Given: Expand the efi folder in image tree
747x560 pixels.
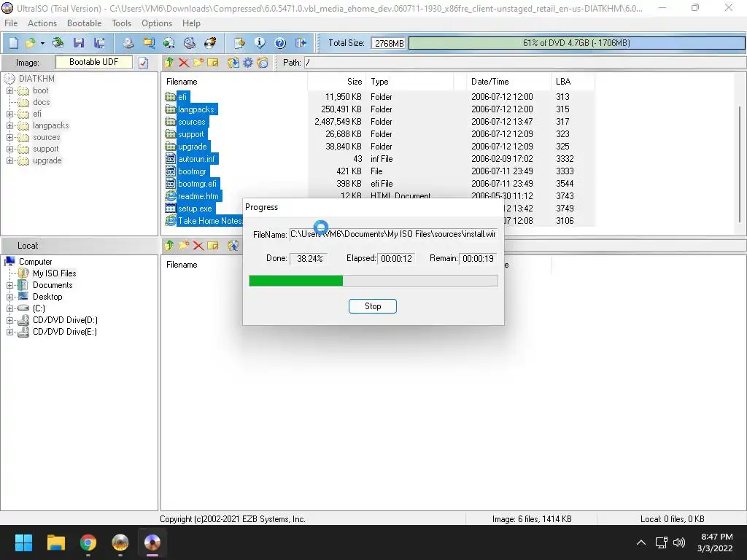Looking at the screenshot, I should pos(9,114).
